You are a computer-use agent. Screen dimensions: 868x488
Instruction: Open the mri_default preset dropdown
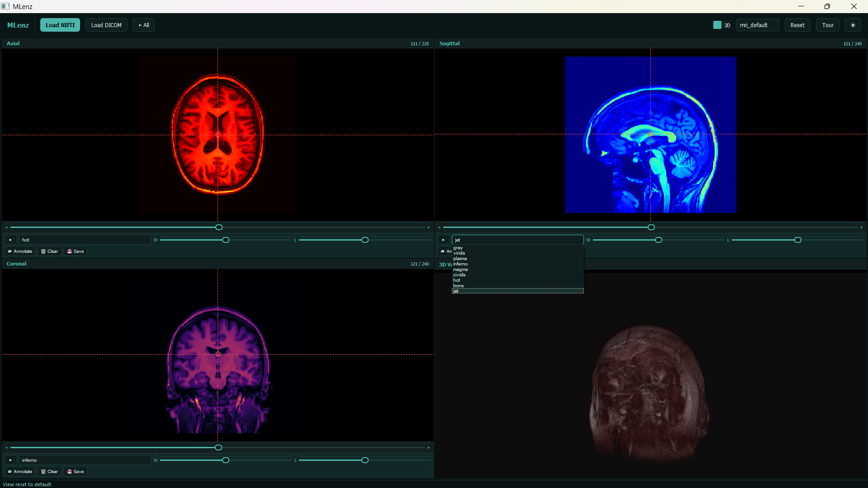point(757,25)
